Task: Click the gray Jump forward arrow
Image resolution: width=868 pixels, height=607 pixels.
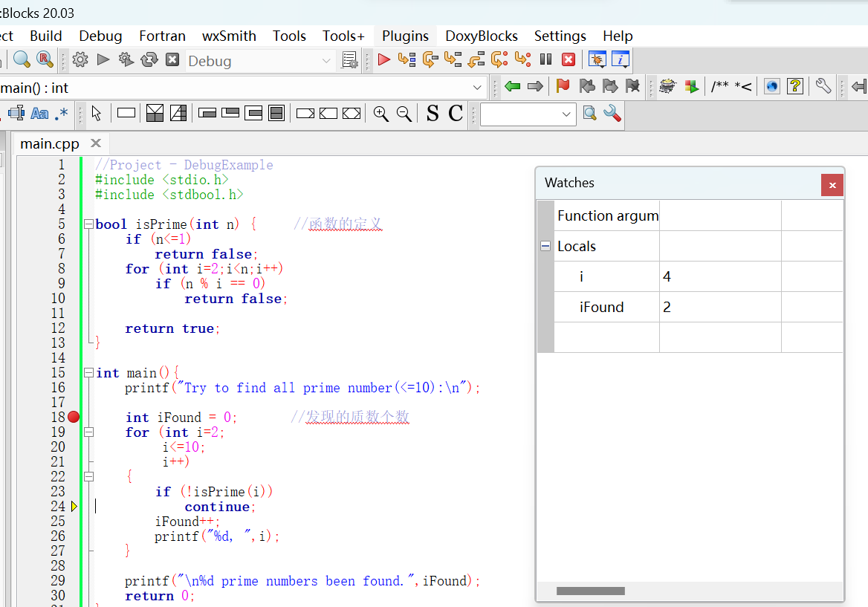Action: tap(535, 85)
